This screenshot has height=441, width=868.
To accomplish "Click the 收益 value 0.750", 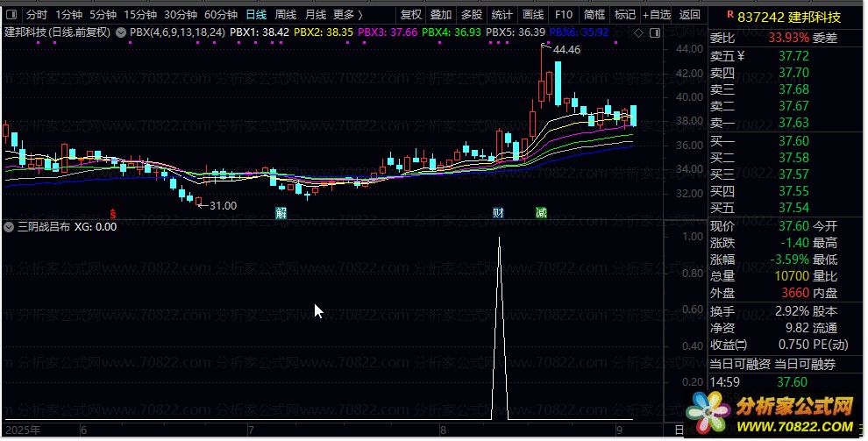I will pos(793,345).
